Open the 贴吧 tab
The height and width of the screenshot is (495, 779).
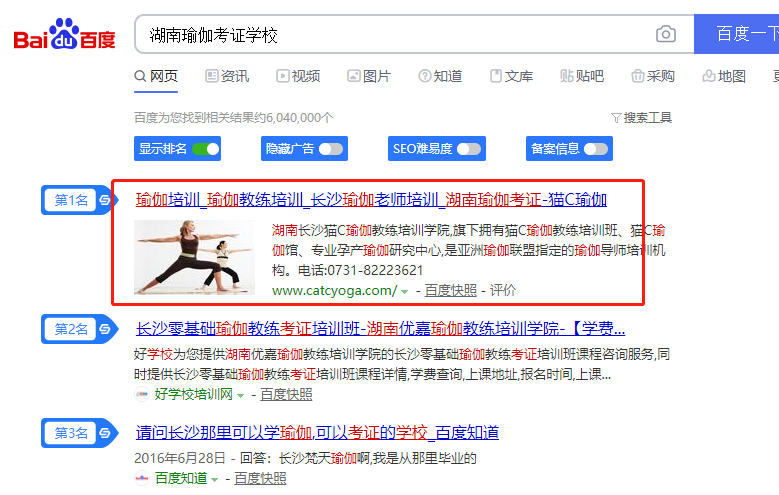(582, 76)
